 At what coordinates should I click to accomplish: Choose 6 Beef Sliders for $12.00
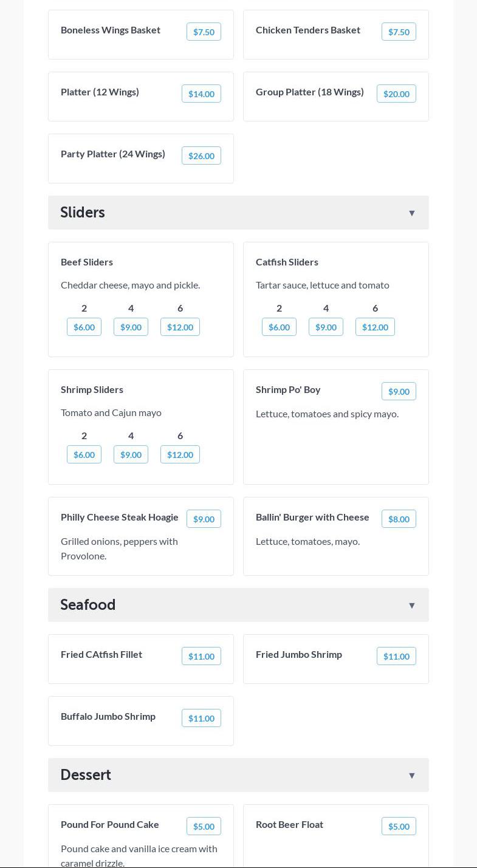tap(180, 327)
